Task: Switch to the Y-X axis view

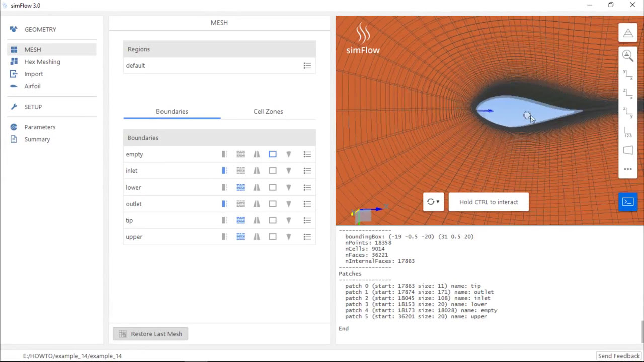Action: click(x=628, y=74)
